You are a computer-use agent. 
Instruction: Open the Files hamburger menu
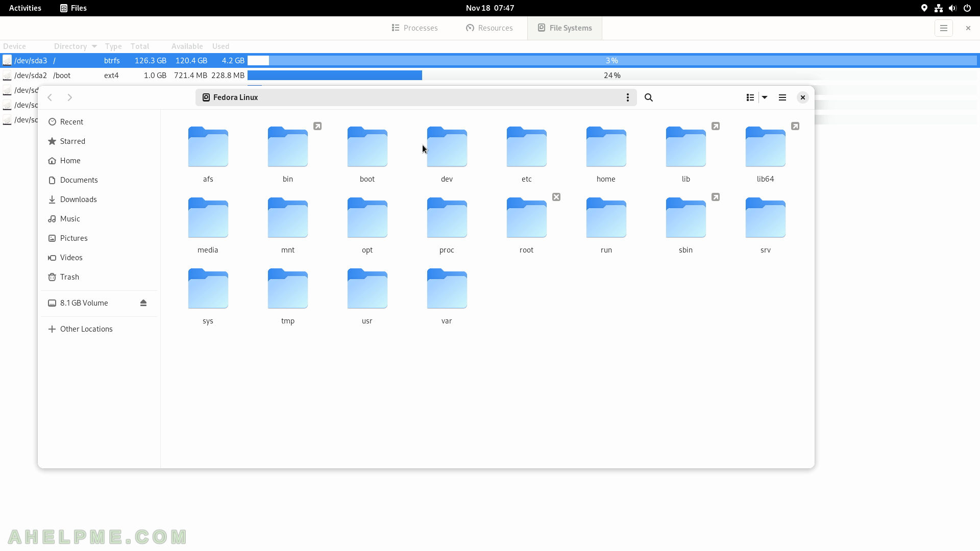782,97
